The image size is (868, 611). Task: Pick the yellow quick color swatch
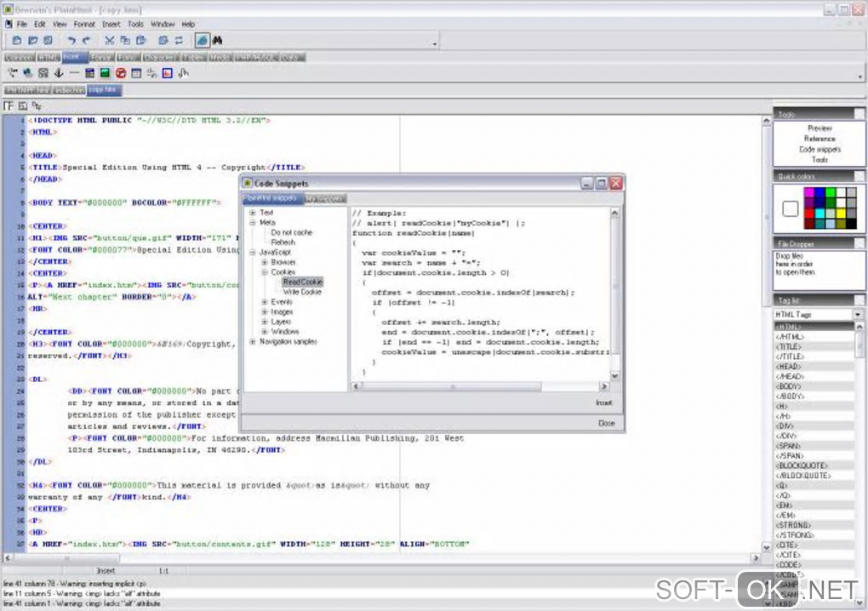click(x=841, y=214)
